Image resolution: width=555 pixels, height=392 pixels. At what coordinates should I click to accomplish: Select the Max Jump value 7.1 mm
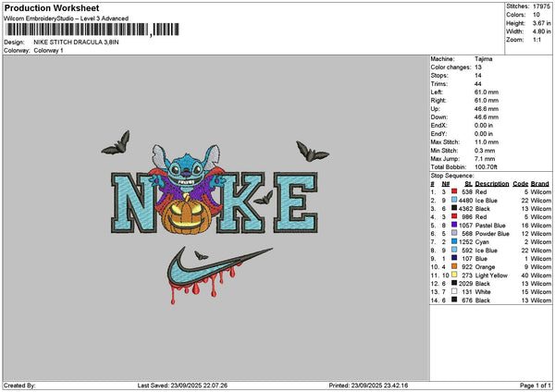pyautogui.click(x=485, y=159)
